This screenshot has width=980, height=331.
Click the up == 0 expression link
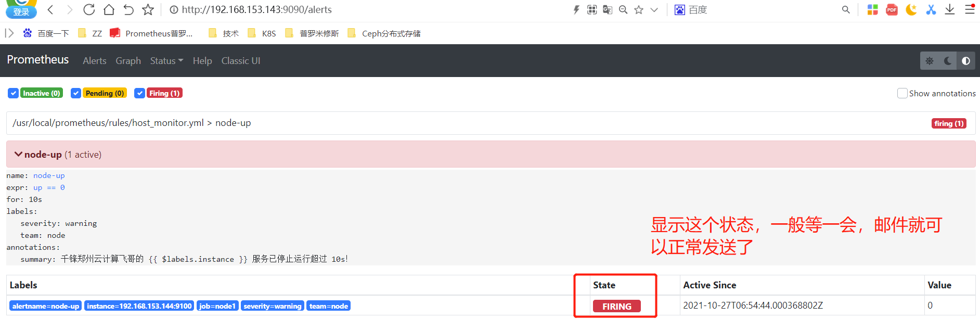[x=49, y=188]
